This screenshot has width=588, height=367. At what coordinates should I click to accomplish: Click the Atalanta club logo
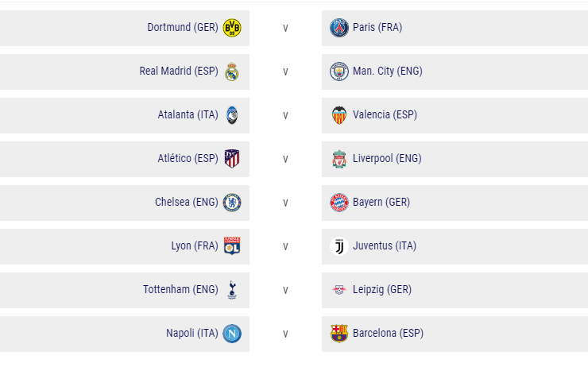coord(232,115)
